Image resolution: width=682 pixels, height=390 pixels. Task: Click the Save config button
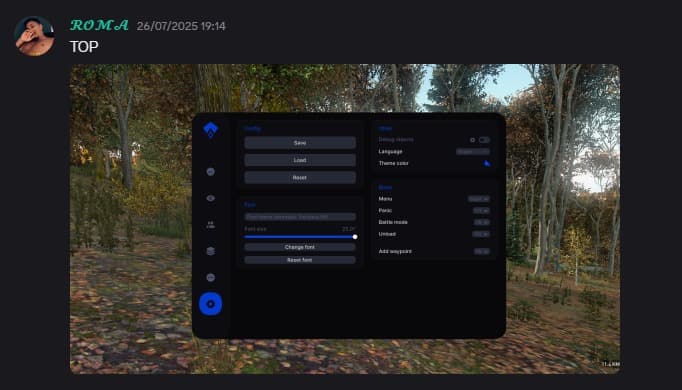pos(300,143)
